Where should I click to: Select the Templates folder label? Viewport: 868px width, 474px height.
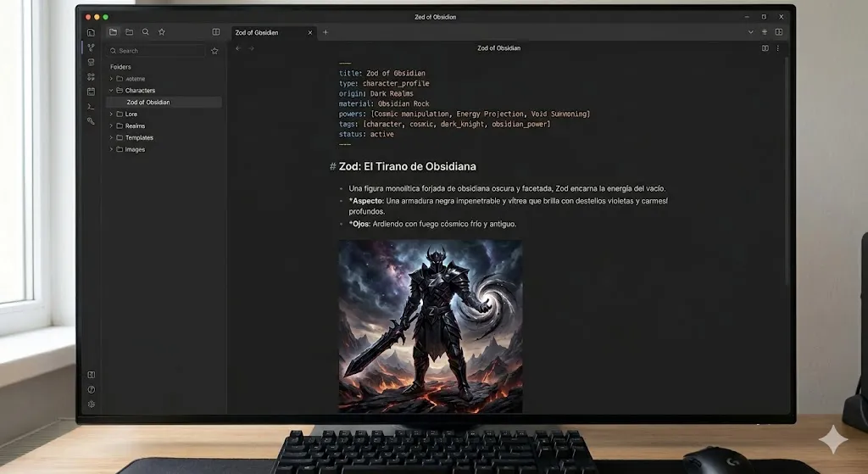140,137
